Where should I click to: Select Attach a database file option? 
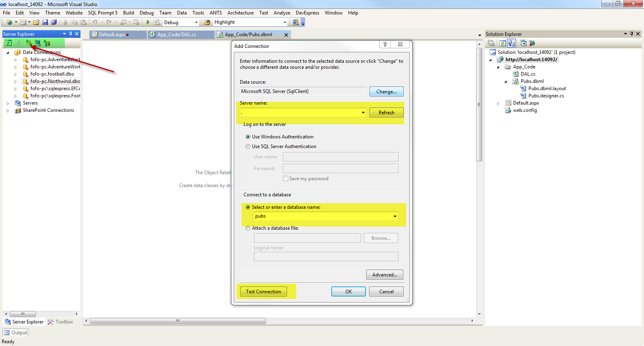click(248, 228)
